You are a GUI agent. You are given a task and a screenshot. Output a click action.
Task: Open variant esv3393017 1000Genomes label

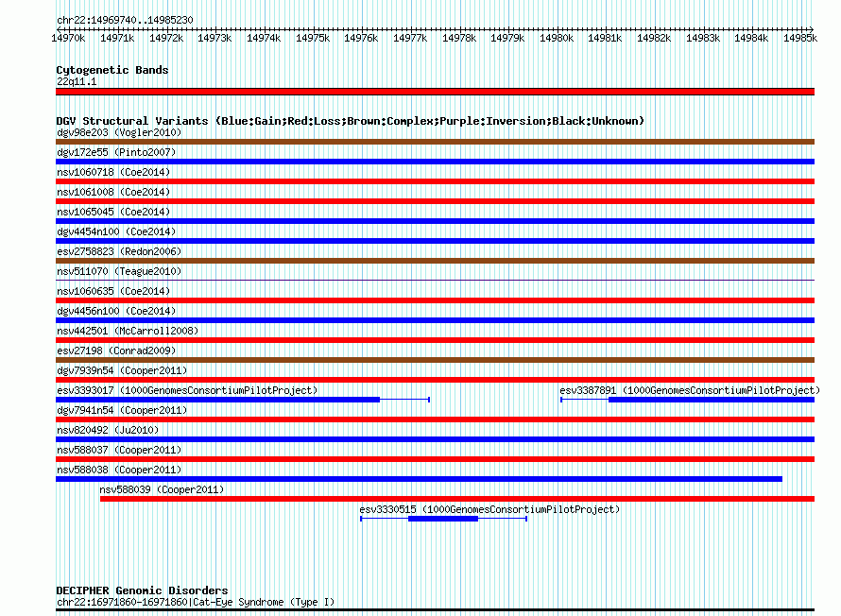pyautogui.click(x=187, y=390)
